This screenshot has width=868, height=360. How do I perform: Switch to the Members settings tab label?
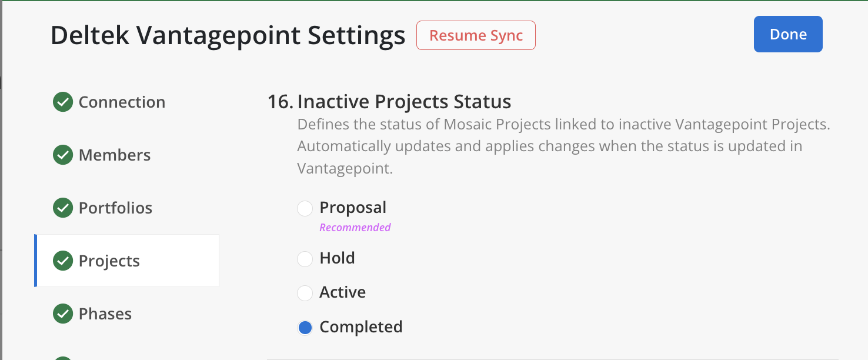(115, 155)
